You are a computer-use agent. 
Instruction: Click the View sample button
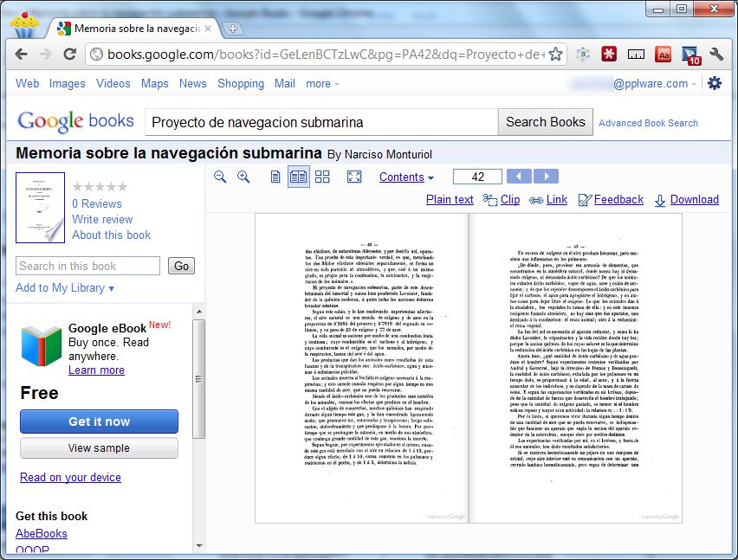pos(100,448)
